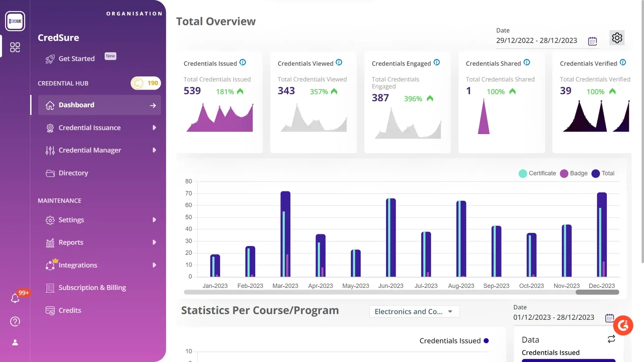Expand Credential Issuance submenu arrow
Viewport: 644px width, 362px height.
[x=154, y=128]
